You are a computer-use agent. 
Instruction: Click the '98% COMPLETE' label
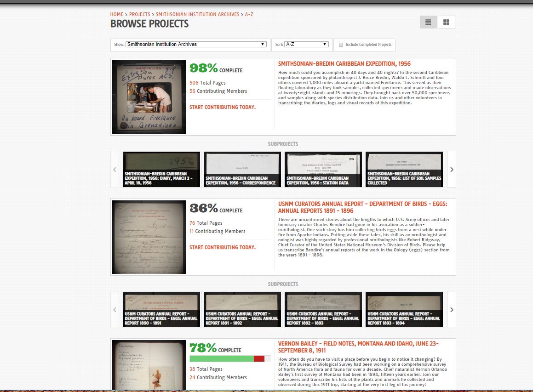[216, 68]
